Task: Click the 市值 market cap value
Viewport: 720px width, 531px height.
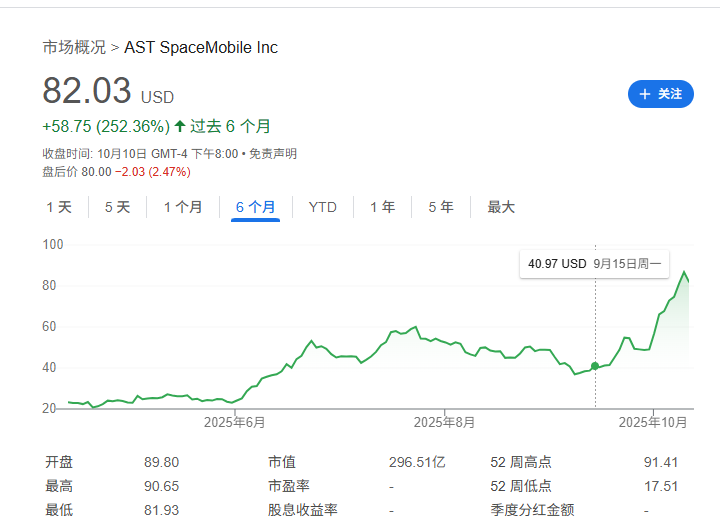Action: tap(417, 462)
